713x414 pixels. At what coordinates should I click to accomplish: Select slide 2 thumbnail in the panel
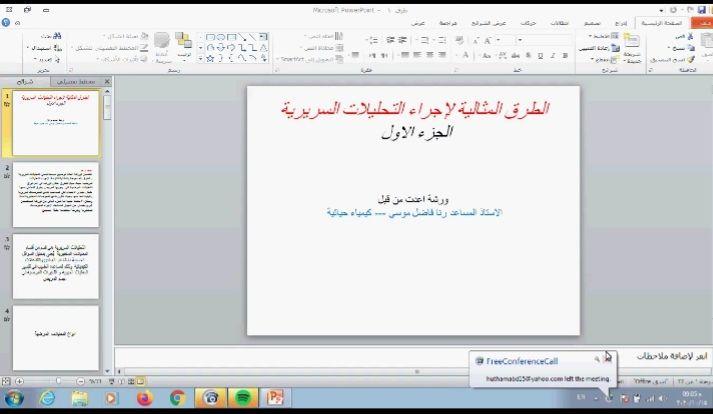point(55,196)
